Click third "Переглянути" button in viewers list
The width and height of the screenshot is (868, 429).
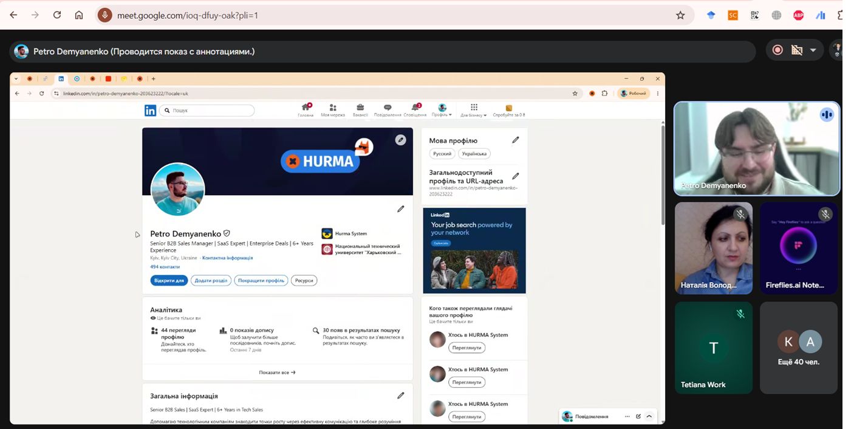coord(467,417)
